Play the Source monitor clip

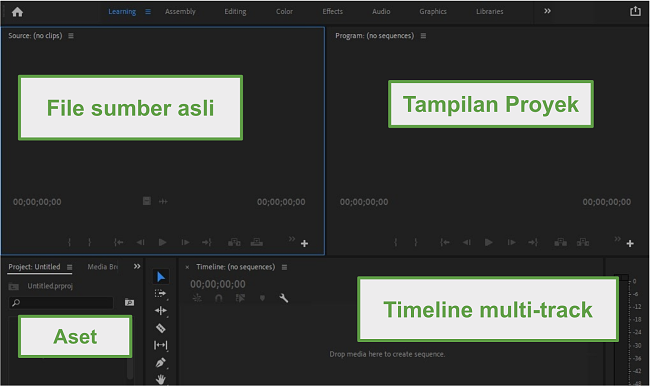(162, 242)
